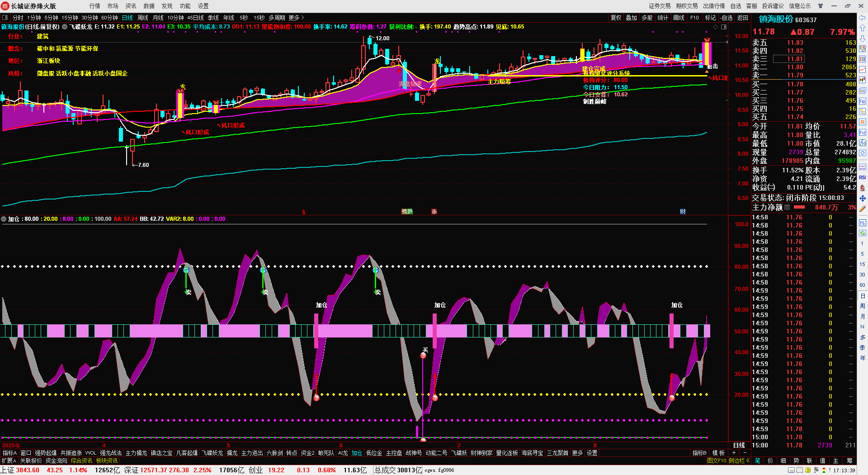Click the F12 sidebar icon
Screen dimensions: 868x475
pyautogui.click(x=863, y=133)
